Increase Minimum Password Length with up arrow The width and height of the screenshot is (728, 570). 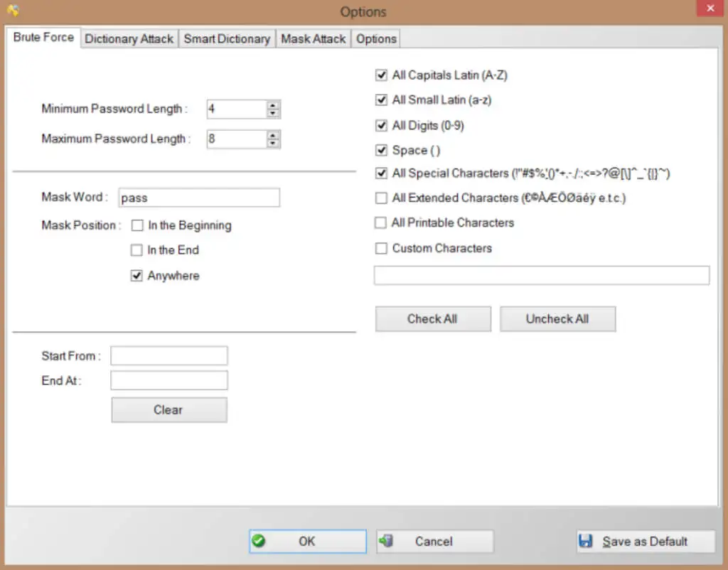(273, 105)
